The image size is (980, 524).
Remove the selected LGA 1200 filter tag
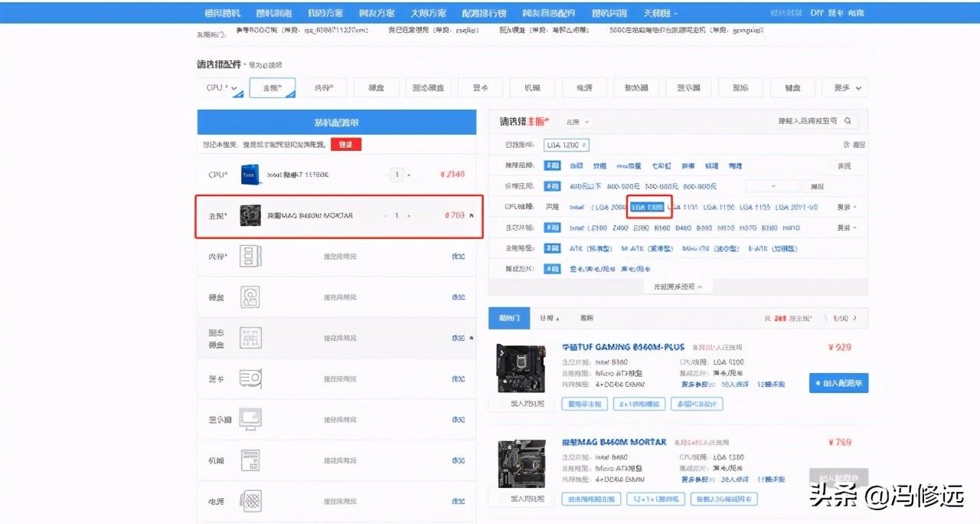[584, 145]
